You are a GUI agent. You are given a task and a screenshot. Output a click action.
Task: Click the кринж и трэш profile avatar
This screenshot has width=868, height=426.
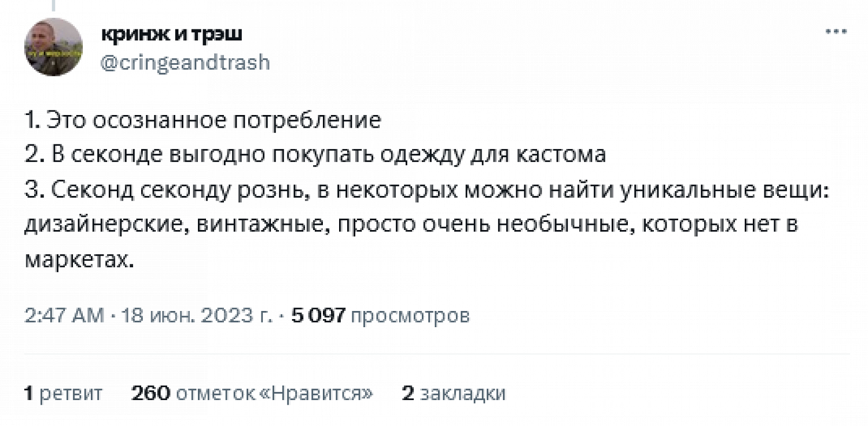pyautogui.click(x=53, y=46)
